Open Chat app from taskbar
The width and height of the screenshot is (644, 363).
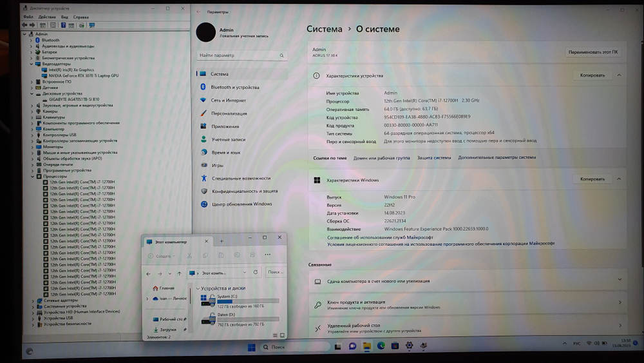click(352, 346)
